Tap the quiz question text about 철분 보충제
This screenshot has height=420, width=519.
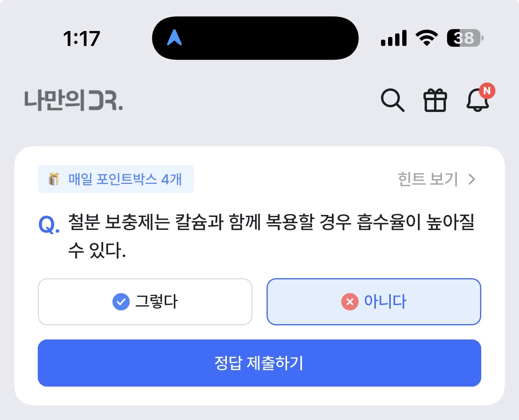pos(271,236)
